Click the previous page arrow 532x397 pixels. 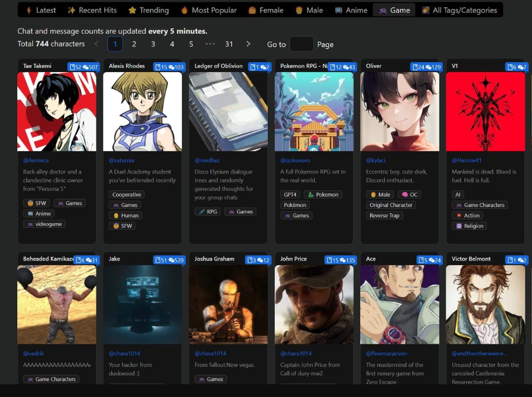(96, 44)
